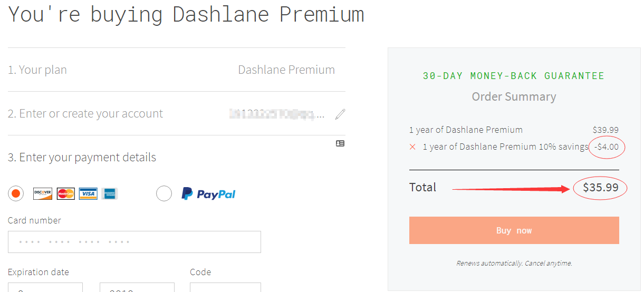644x292 pixels.
Task: Select the PayPal payment radio button
Action: tap(164, 194)
